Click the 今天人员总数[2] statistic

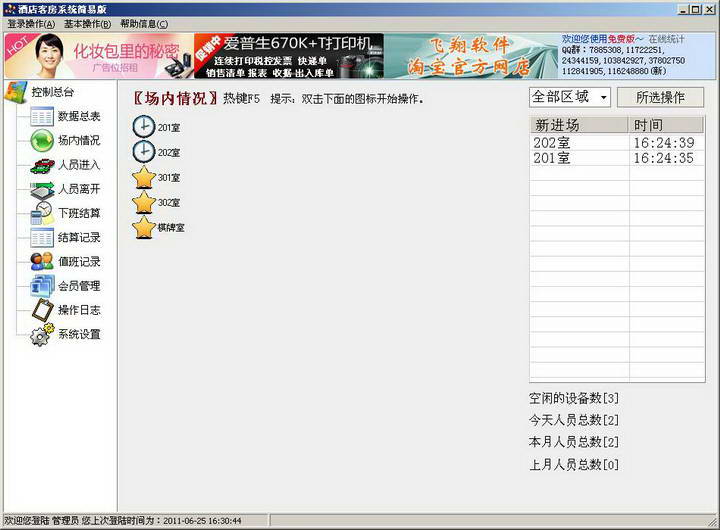click(574, 420)
